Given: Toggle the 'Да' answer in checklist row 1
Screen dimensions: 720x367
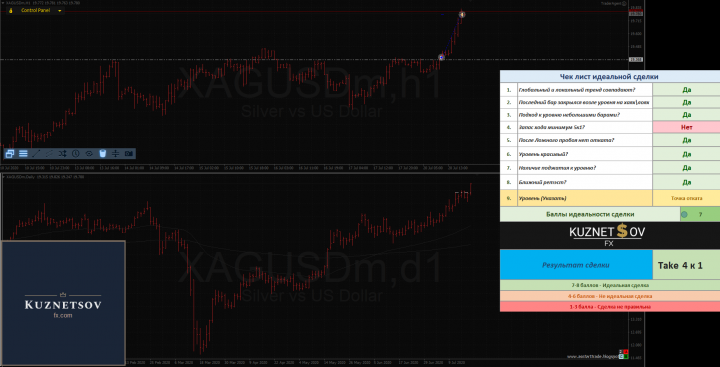Looking at the screenshot, I should (x=686, y=90).
